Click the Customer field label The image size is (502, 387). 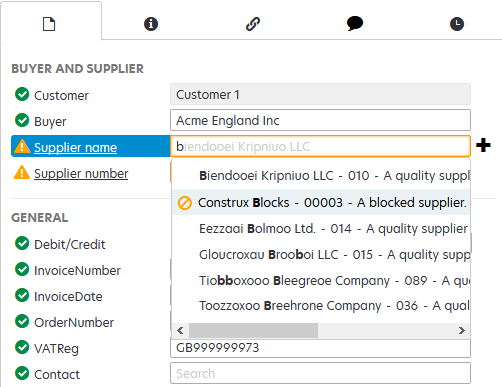click(61, 96)
